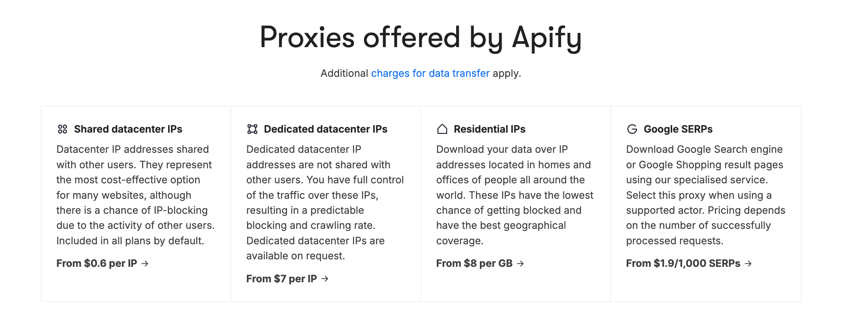Click the Dedicated datacenter IPs icon
868x331 pixels.
tap(252, 128)
